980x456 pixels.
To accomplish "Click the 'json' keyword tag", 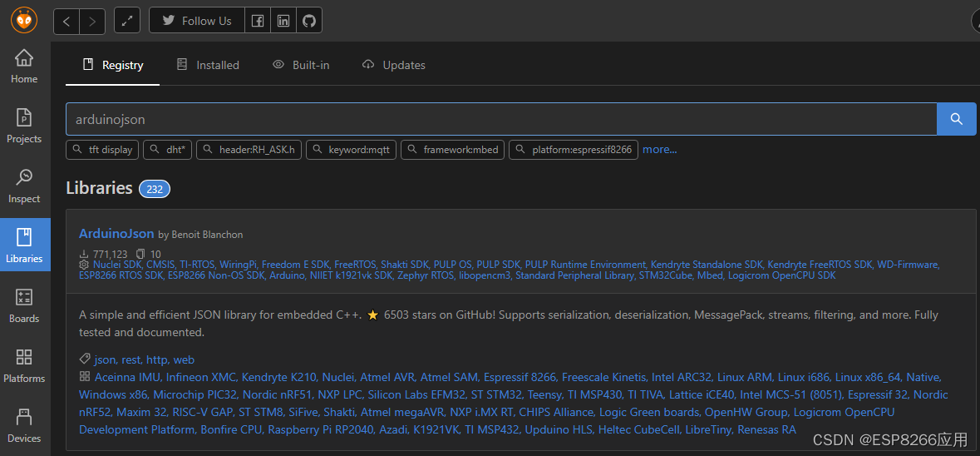I will pyautogui.click(x=105, y=359).
